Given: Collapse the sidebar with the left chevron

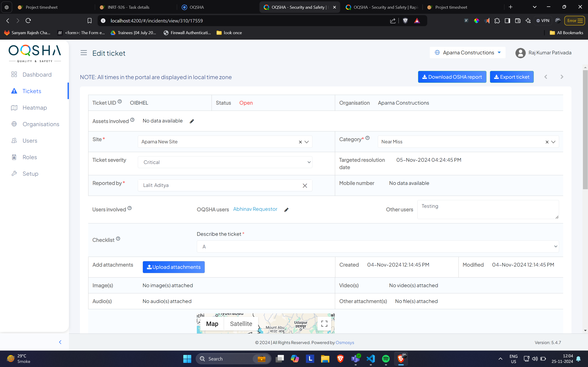Looking at the screenshot, I should (60, 342).
